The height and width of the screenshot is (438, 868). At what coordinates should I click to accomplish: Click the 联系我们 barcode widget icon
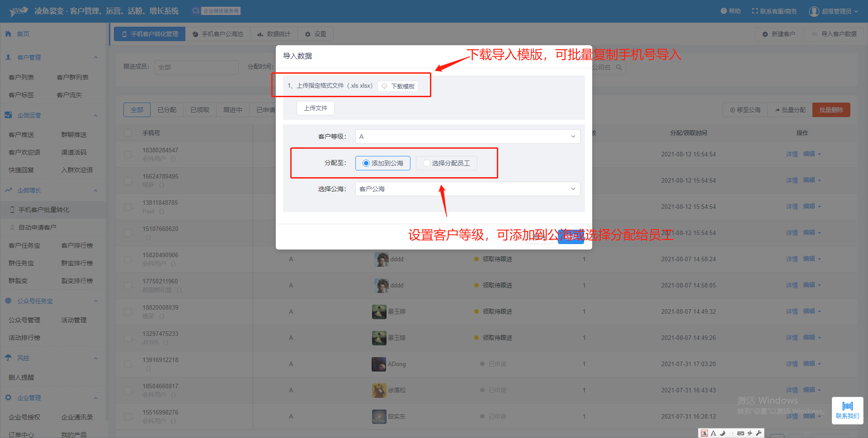(847, 406)
